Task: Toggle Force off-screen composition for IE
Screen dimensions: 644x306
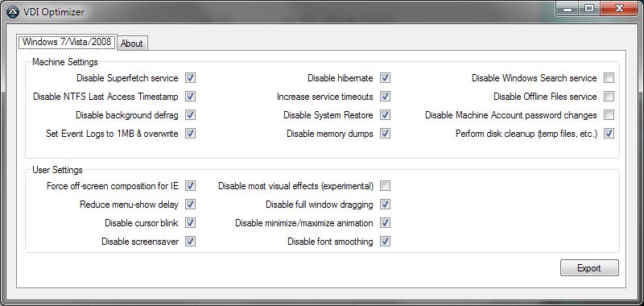Action: click(x=190, y=186)
